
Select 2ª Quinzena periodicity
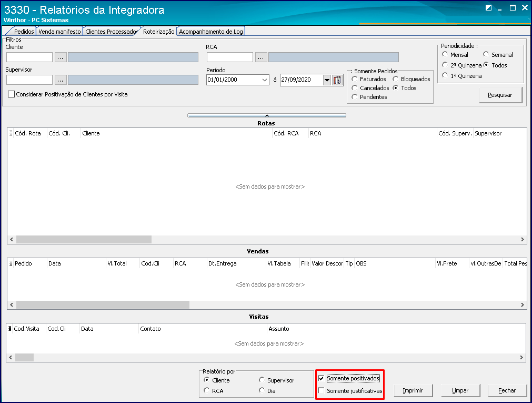(x=445, y=65)
